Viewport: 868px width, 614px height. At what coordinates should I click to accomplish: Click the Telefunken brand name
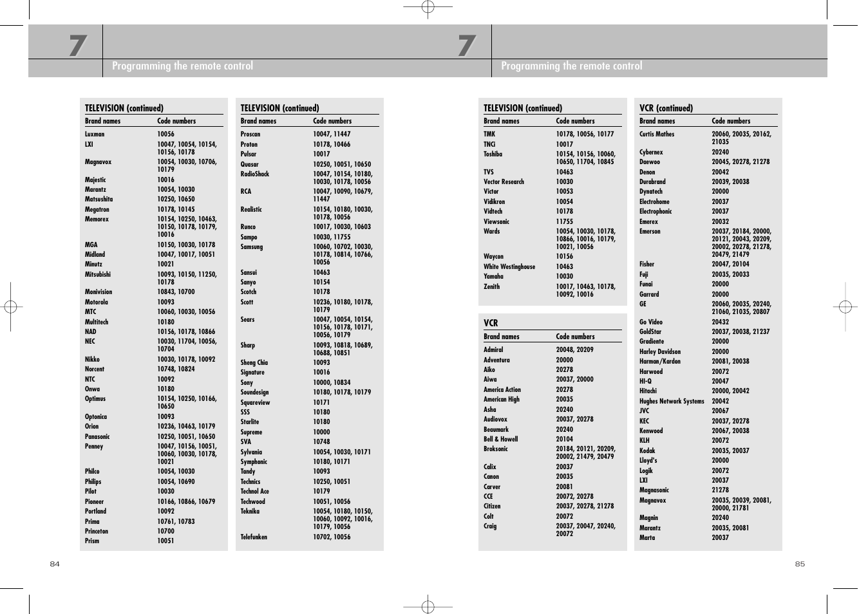[254, 537]
